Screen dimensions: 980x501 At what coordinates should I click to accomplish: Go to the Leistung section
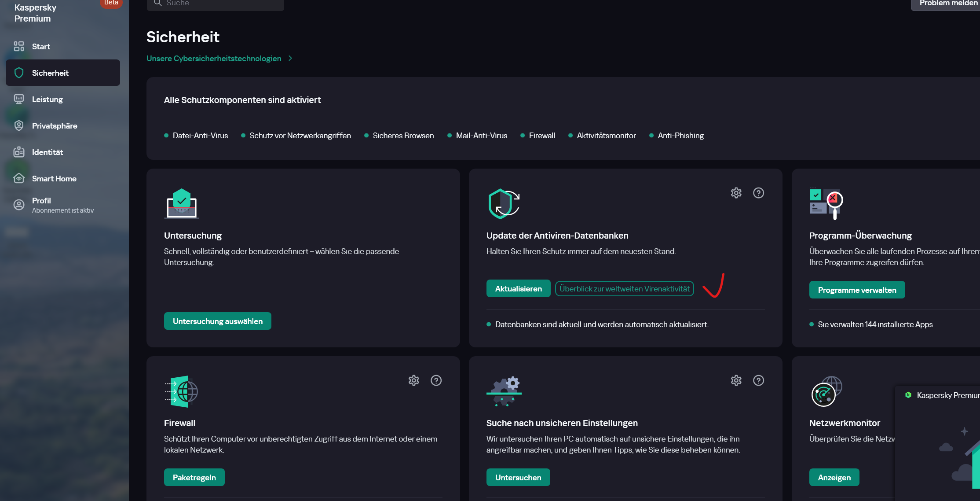[x=63, y=99]
